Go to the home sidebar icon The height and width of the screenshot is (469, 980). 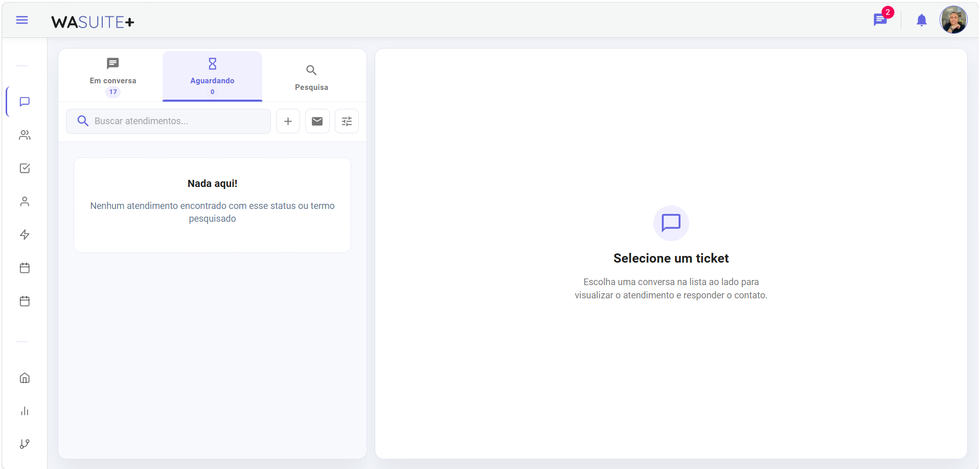[25, 378]
